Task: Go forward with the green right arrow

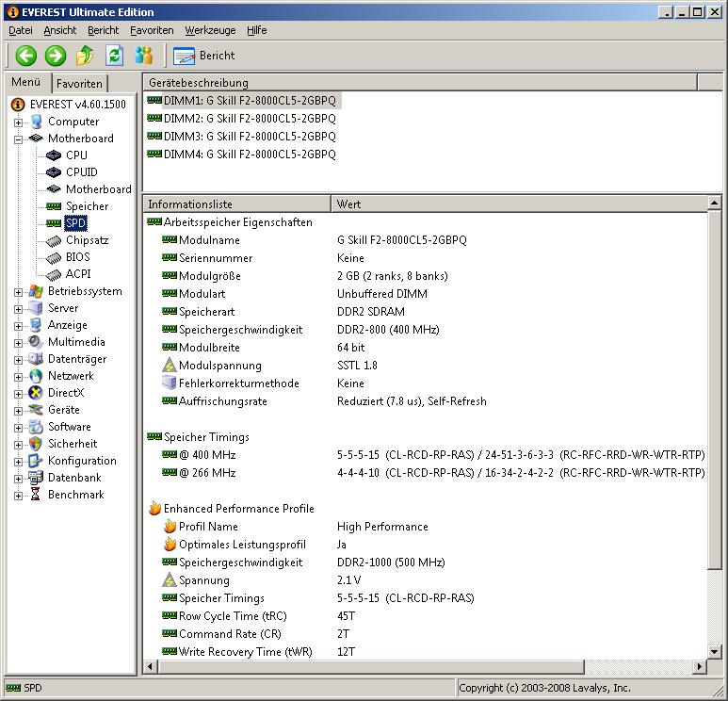Action: pos(56,56)
